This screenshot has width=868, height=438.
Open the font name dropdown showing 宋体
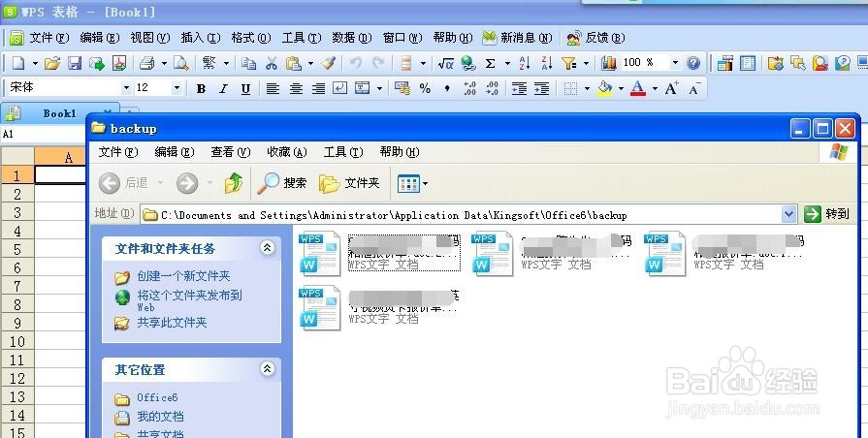click(x=126, y=88)
